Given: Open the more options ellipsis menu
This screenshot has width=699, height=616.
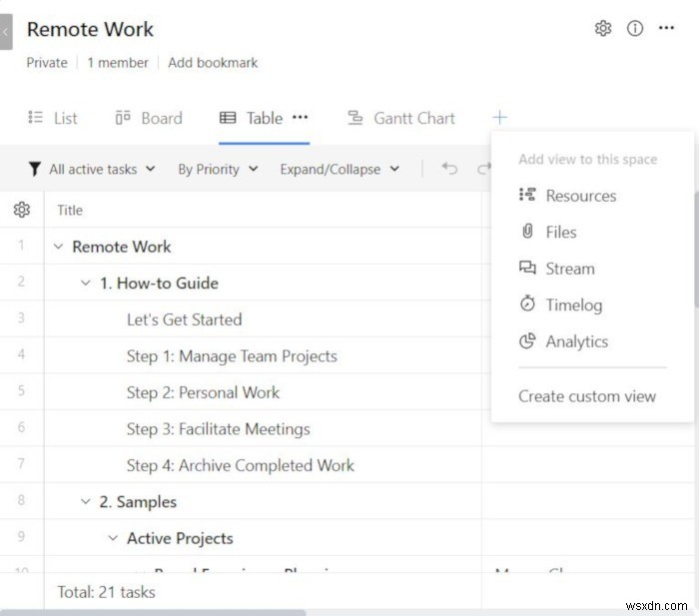Looking at the screenshot, I should tap(667, 29).
